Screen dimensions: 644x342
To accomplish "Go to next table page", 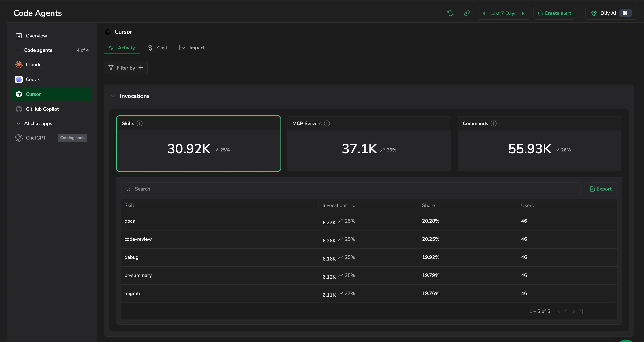I will tap(574, 311).
